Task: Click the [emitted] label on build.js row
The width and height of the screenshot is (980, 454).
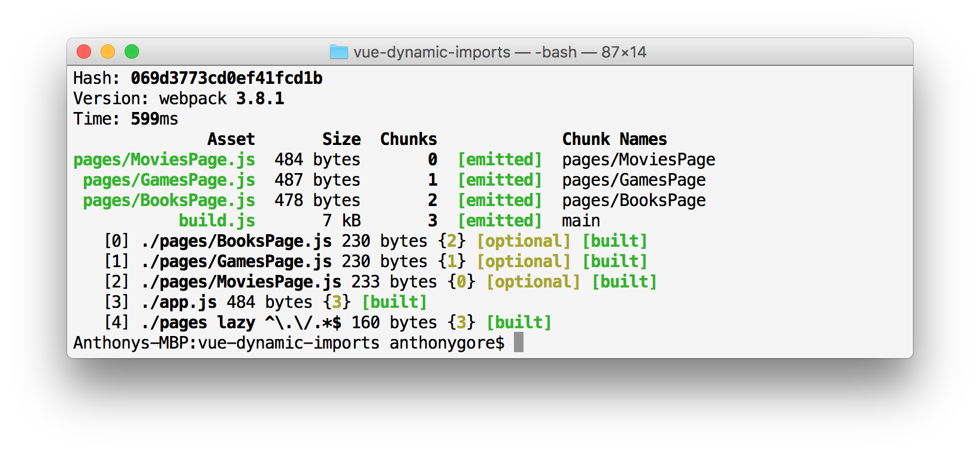Action: tap(500, 221)
